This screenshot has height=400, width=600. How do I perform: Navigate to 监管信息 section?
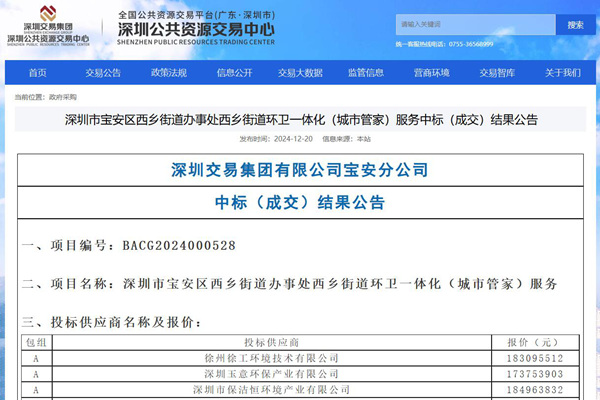(365, 73)
